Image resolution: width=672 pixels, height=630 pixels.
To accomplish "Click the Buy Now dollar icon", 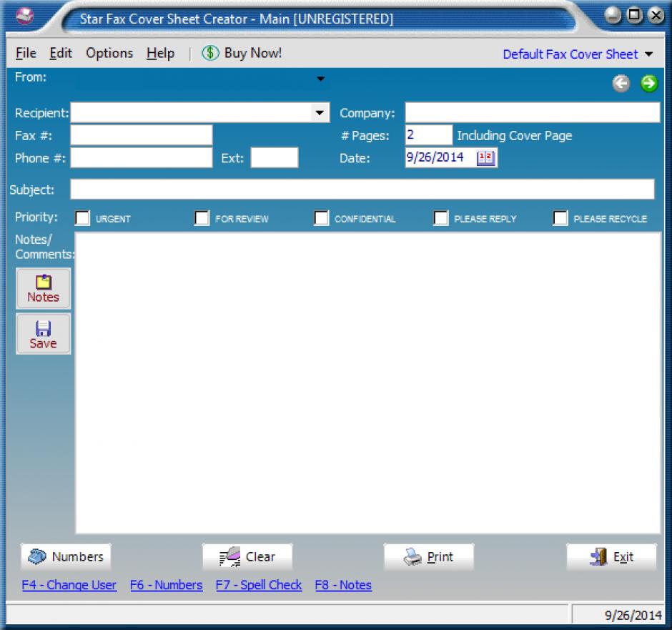I will coord(210,53).
